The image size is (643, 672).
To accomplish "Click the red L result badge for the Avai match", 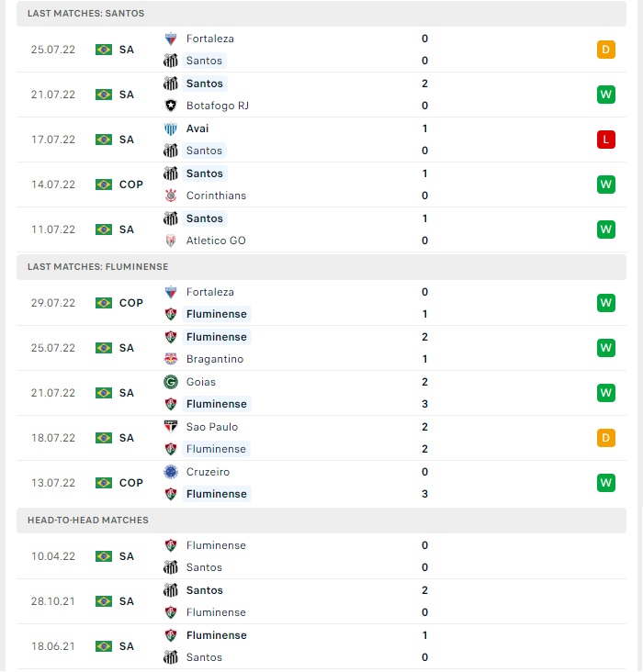I will tap(605, 140).
